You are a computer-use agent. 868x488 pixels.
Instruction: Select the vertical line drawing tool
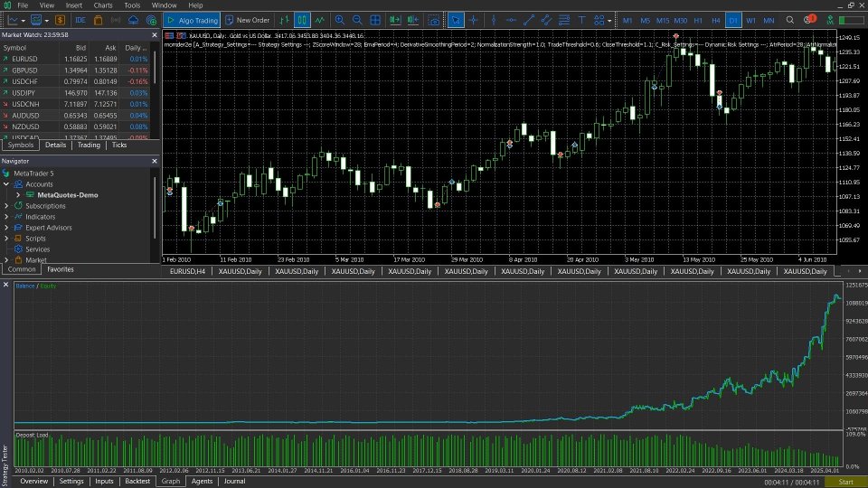(x=494, y=21)
